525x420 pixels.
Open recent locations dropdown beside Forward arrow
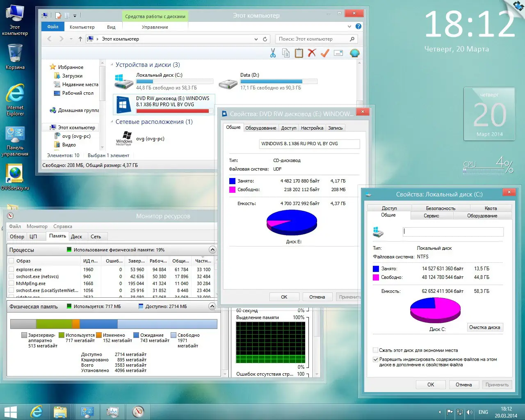tap(71, 39)
